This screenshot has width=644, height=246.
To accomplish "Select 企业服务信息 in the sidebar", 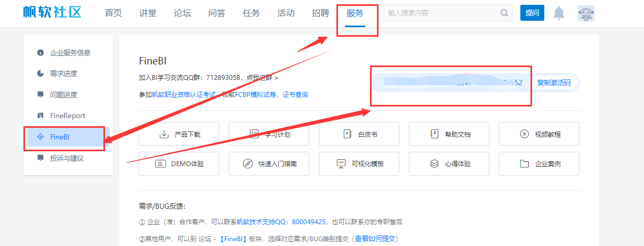I will (68, 53).
